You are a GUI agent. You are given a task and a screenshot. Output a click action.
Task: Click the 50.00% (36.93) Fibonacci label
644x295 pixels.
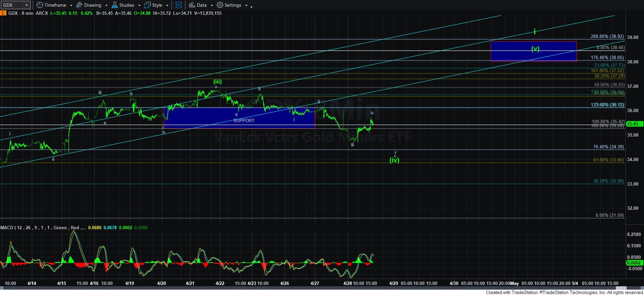[x=609, y=85]
